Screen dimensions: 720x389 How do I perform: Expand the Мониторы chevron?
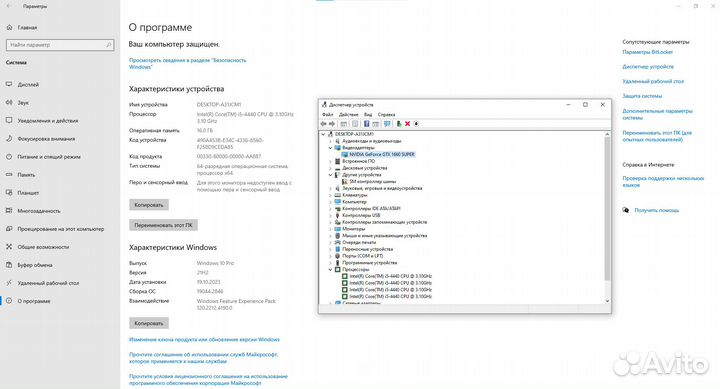tap(330, 229)
